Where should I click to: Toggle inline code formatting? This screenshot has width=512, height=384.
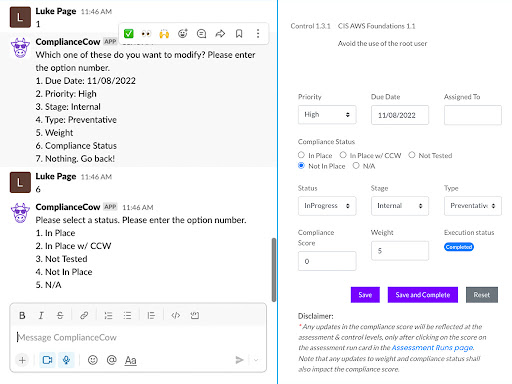pyautogui.click(x=176, y=315)
